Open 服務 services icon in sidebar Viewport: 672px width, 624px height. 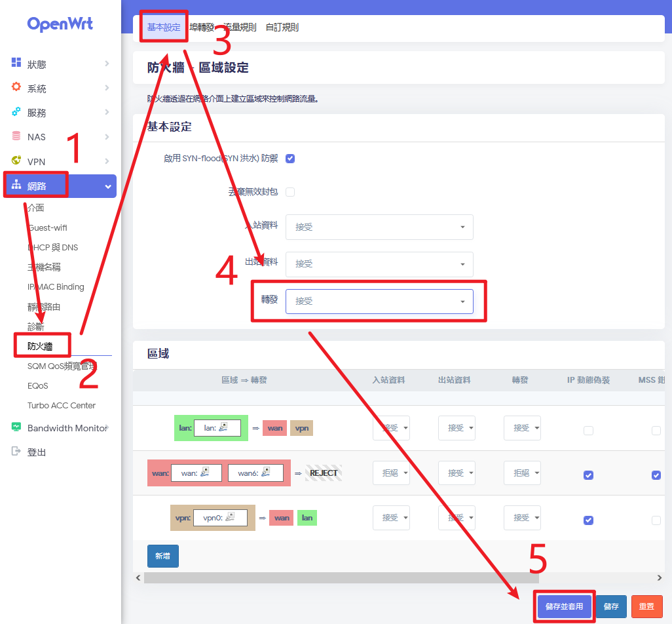point(16,112)
